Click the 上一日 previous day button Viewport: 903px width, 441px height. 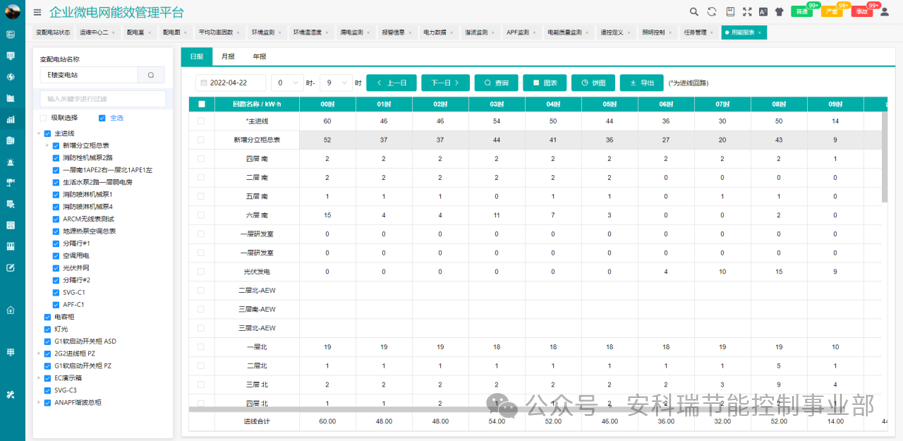tap(391, 83)
